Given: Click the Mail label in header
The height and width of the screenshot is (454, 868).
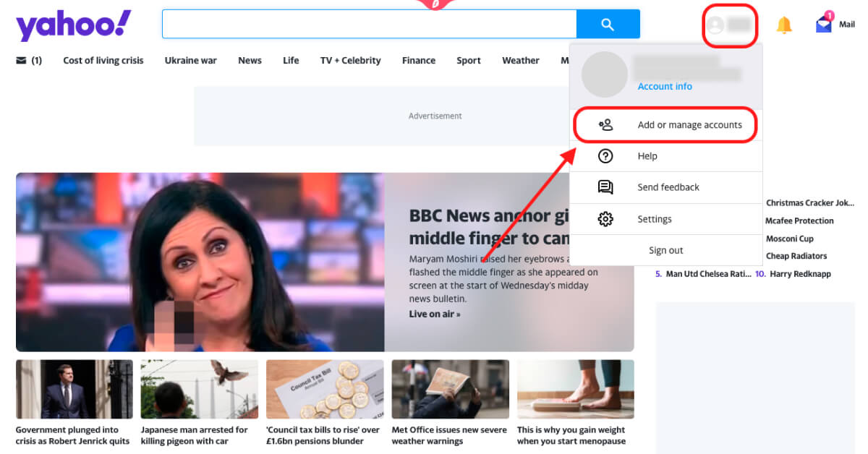Looking at the screenshot, I should click(x=847, y=25).
